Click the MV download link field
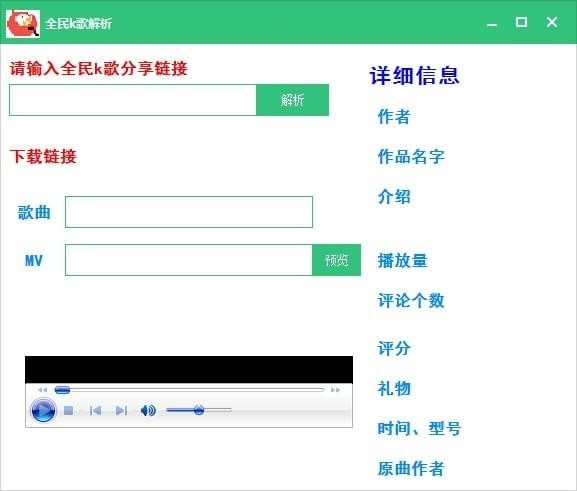577x491 pixels. pos(189,260)
